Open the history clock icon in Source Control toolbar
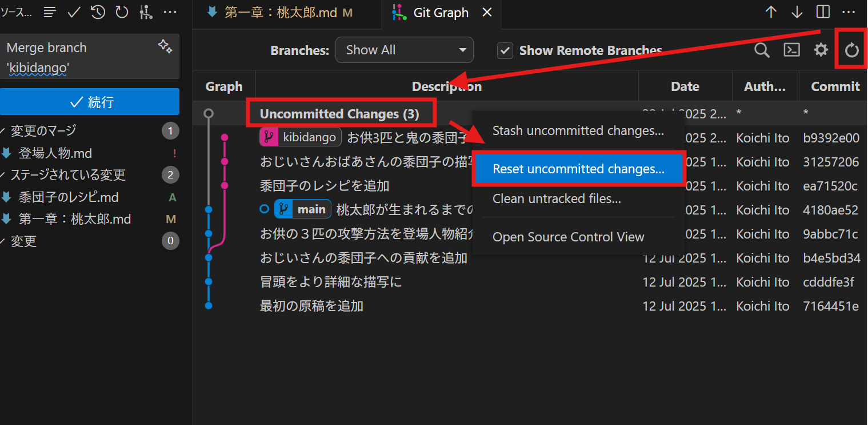This screenshot has height=425, width=868. (98, 12)
